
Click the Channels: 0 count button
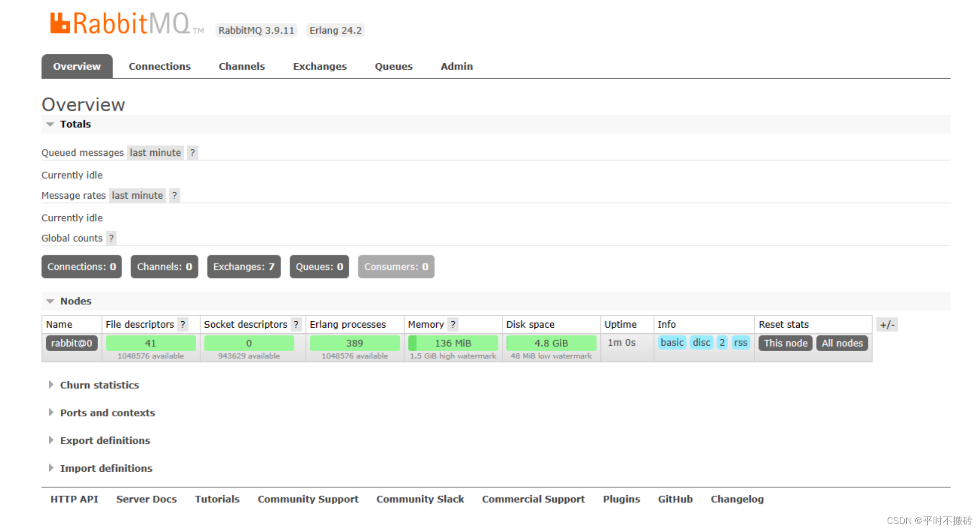point(164,266)
